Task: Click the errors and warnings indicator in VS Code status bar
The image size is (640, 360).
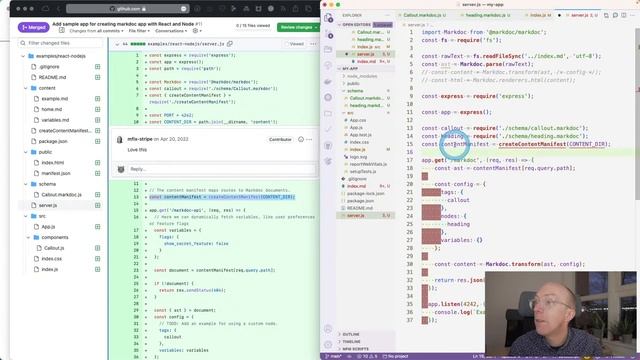Action: (x=367, y=356)
